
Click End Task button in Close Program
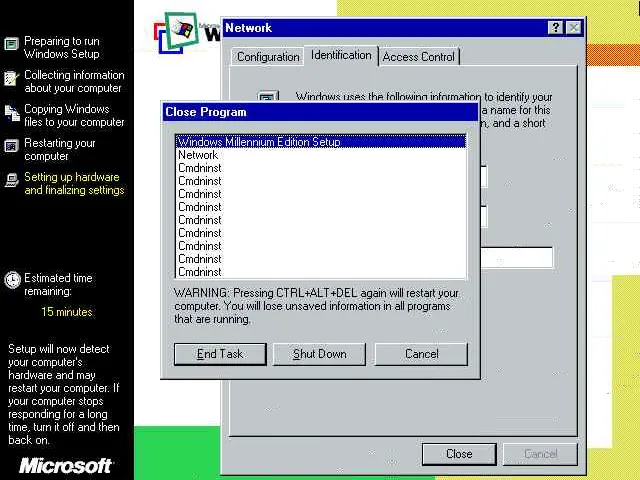tap(220, 354)
